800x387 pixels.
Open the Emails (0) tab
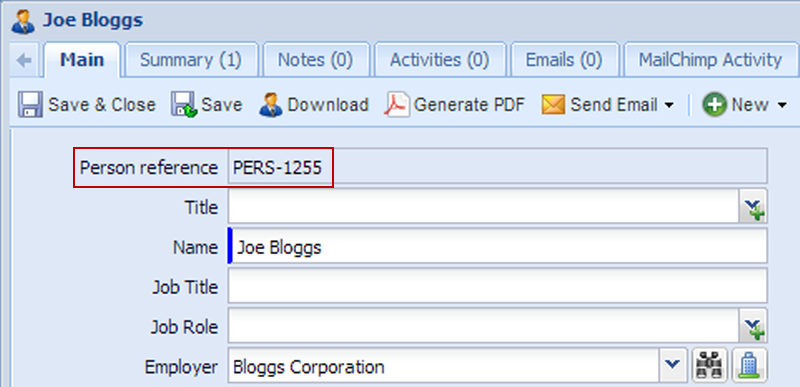tap(564, 60)
